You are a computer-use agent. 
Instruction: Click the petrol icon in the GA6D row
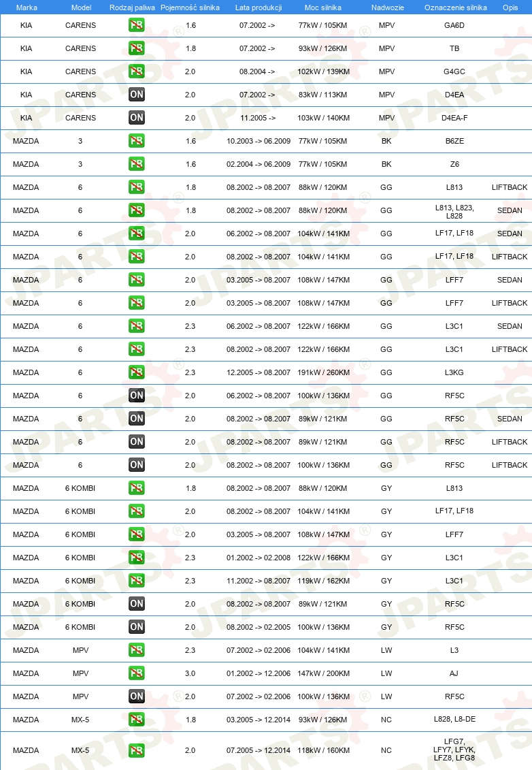[x=137, y=25]
